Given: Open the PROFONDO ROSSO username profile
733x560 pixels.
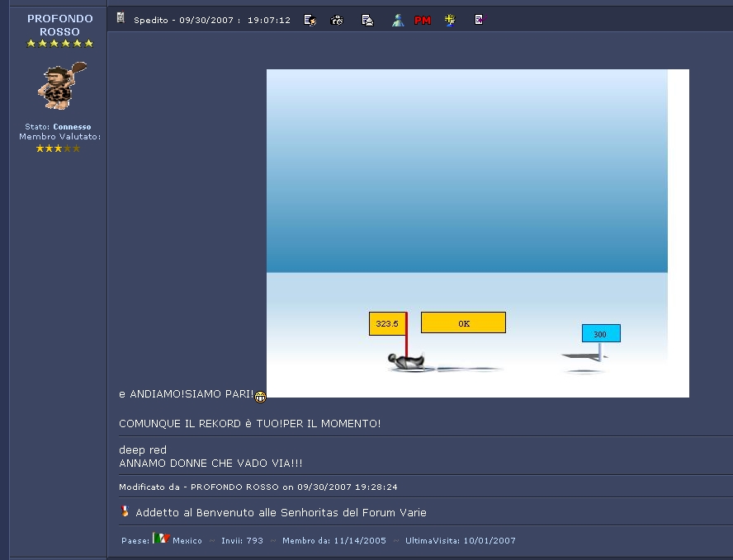Looking at the screenshot, I should pos(60,25).
